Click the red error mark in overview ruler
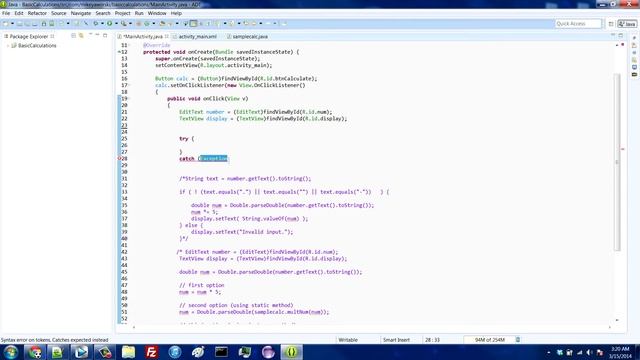 point(622,149)
